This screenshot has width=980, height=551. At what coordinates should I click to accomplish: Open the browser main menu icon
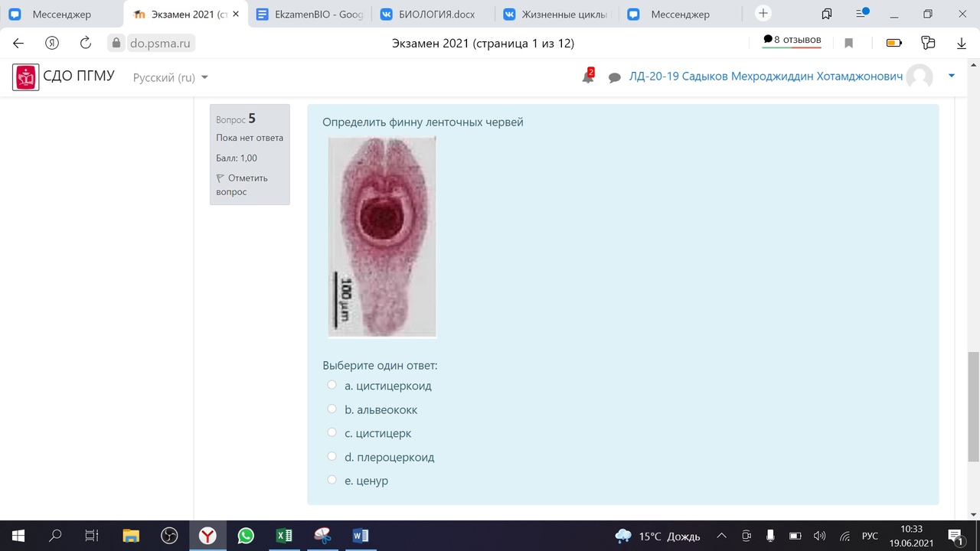coord(862,14)
